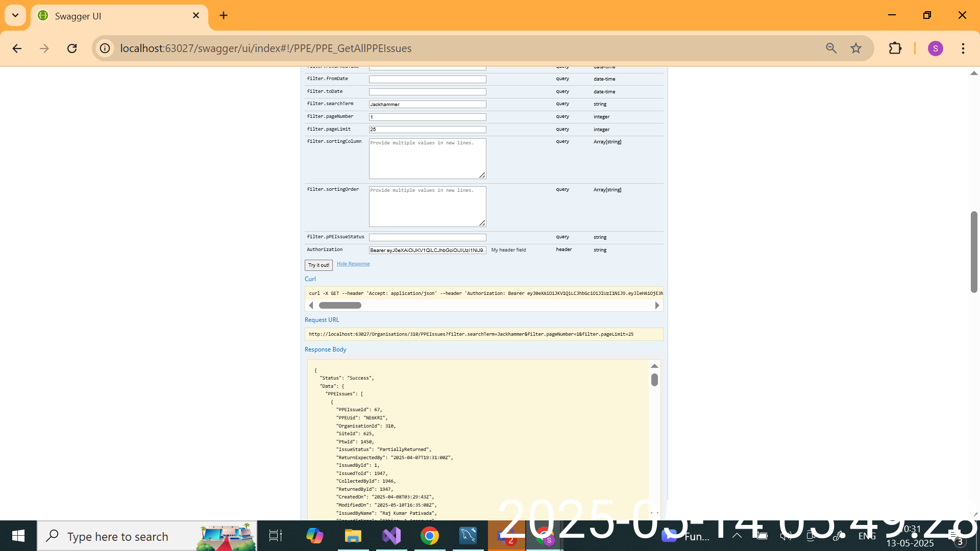Expand the tab search dropdown arrow

15,15
